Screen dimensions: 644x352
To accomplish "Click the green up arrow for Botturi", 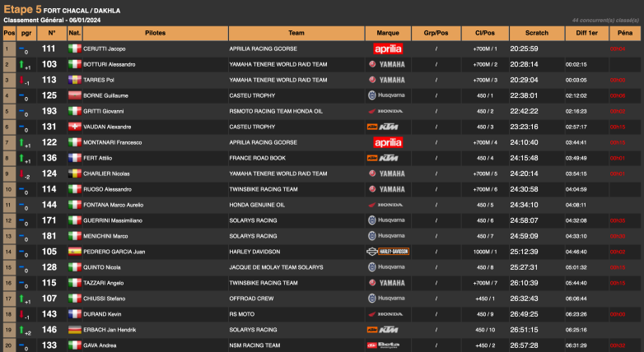I will 22,63.
